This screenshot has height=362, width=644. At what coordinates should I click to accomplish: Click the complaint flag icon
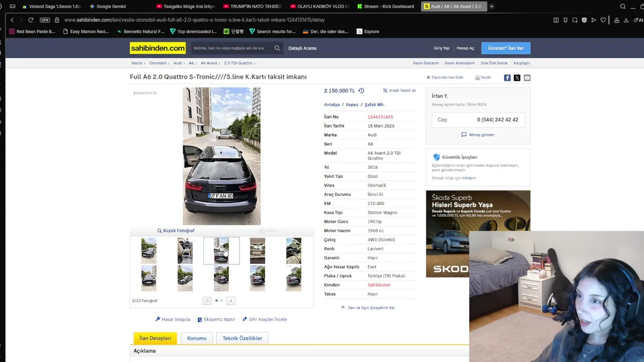[x=343, y=308]
